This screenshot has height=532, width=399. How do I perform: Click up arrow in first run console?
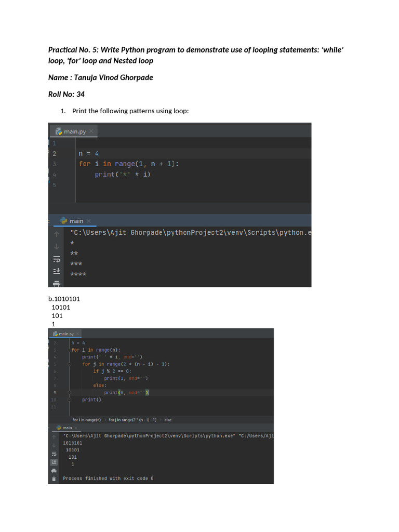(57, 234)
